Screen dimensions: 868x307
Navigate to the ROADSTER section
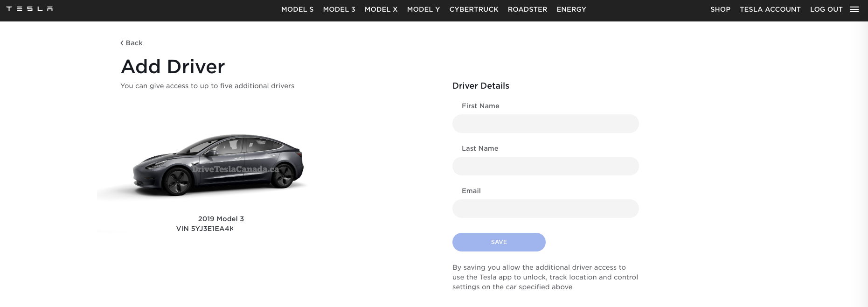(x=527, y=9)
